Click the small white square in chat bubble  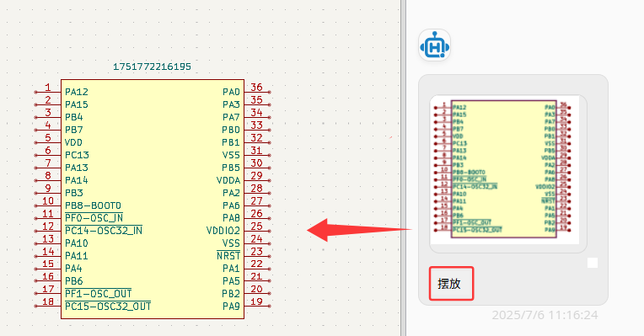pos(593,263)
